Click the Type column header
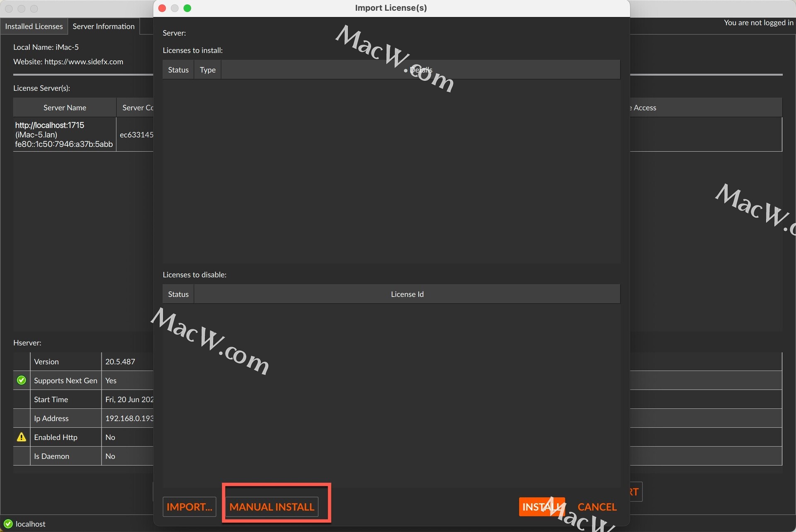Screen dimensions: 796x532 [207, 70]
